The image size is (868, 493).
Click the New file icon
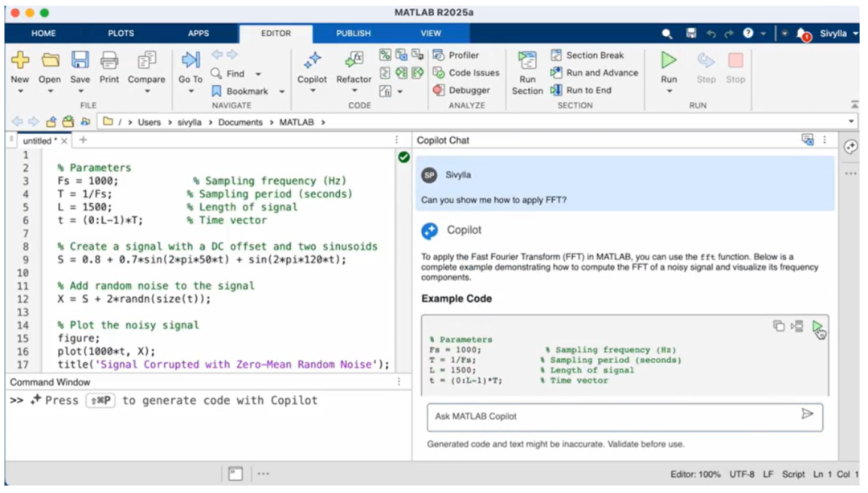click(20, 60)
